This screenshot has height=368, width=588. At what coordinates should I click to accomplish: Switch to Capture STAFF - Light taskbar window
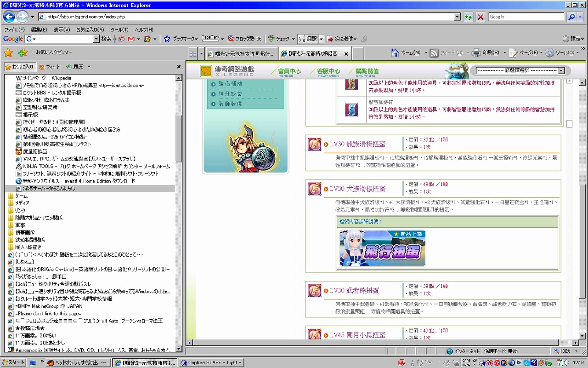click(x=211, y=362)
